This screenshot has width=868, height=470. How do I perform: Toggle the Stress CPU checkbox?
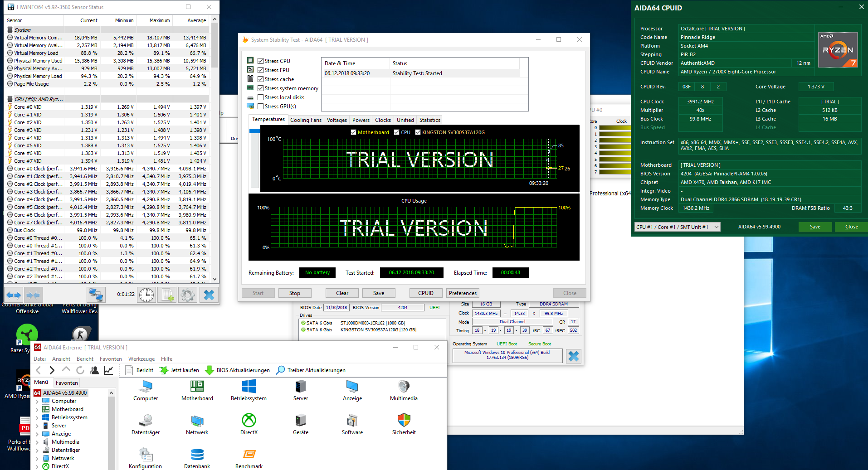coord(261,61)
